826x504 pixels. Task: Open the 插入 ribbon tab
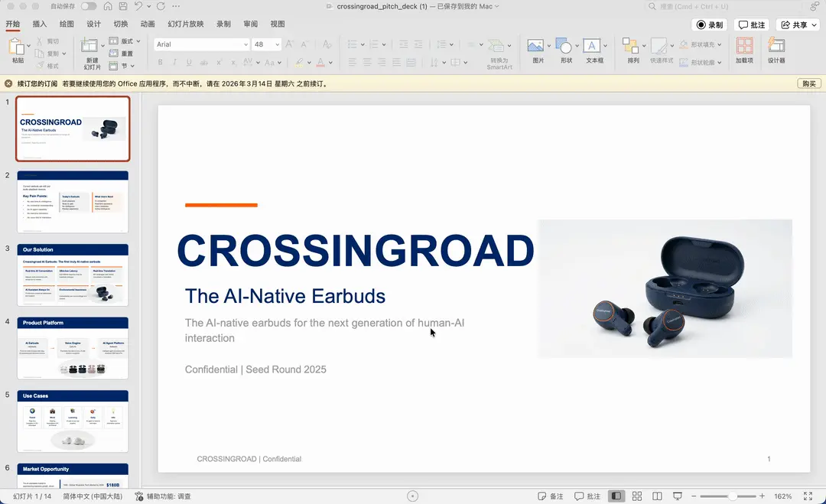(x=40, y=24)
